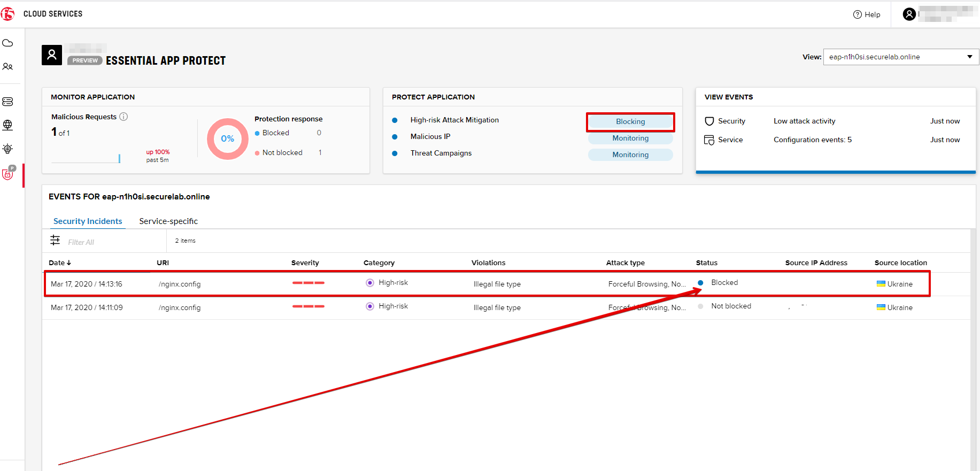Click /nginx.config URI in 14:11:09 row
980x471 pixels.
click(180, 308)
